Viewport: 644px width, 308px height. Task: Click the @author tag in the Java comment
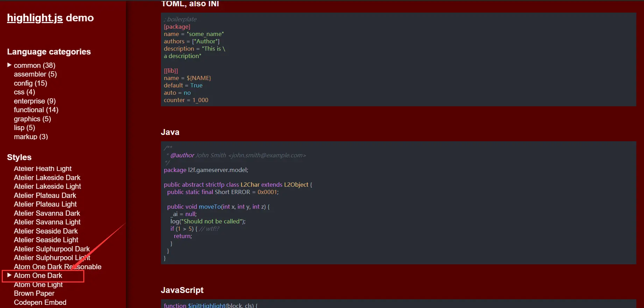point(182,155)
